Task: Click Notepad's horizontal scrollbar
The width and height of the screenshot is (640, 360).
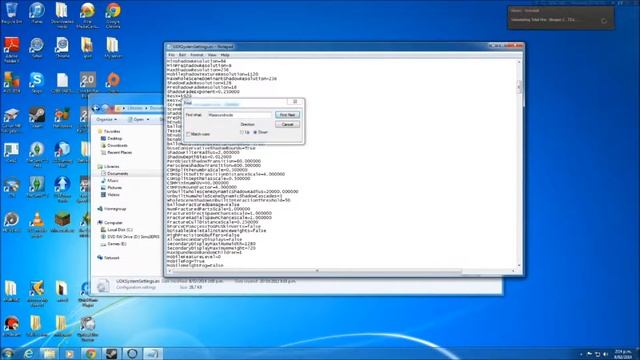Action: [316, 271]
